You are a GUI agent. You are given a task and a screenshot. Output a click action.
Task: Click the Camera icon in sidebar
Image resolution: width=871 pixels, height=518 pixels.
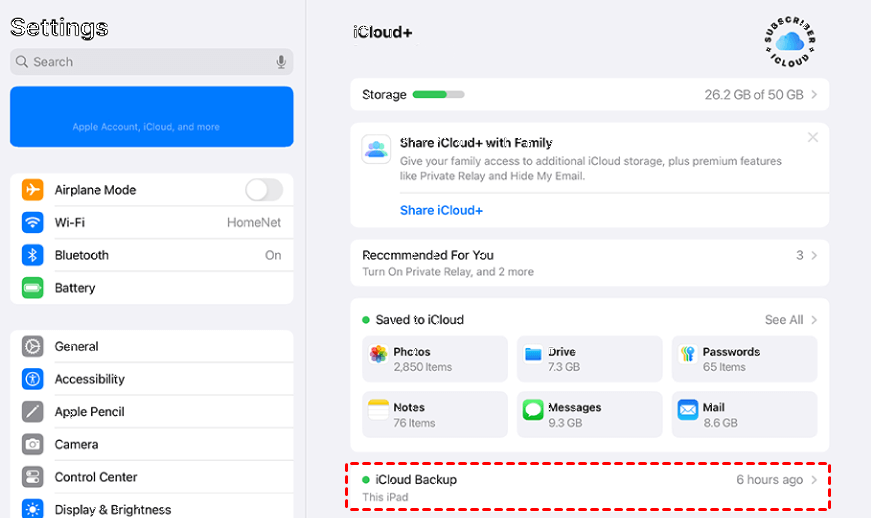(32, 445)
